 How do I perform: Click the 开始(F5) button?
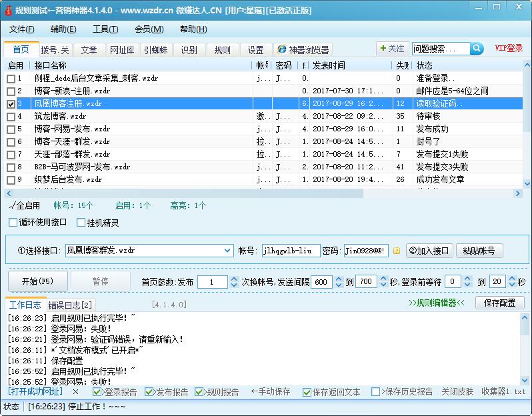click(x=37, y=281)
